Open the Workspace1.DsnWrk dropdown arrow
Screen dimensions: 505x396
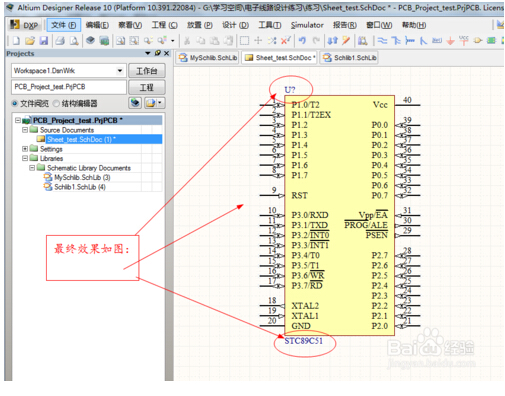[x=120, y=71]
